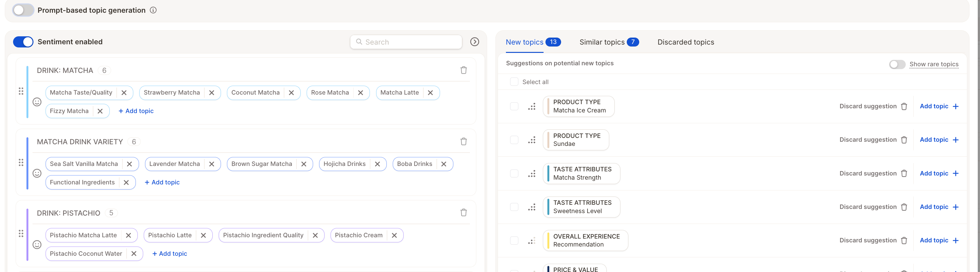This screenshot has height=272, width=980.
Task: Click the sentiment smiley in DRINK: MATCHA group
Action: point(37,102)
